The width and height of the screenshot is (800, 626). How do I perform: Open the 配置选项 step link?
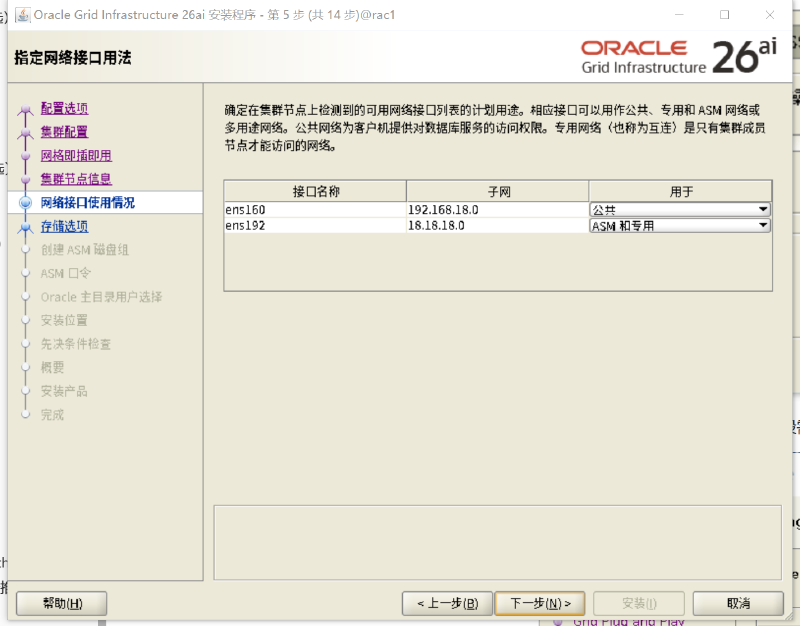[x=64, y=108]
